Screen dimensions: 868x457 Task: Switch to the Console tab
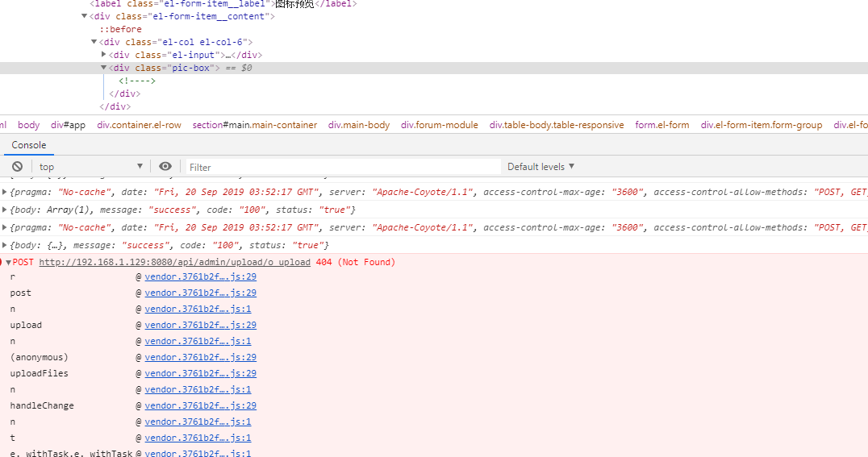click(x=28, y=145)
